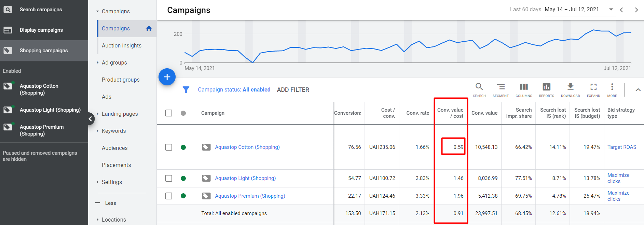Screen dimensions: 644x225
Task: Click the Search magnifier icon in table toolbar
Action: 479,87
